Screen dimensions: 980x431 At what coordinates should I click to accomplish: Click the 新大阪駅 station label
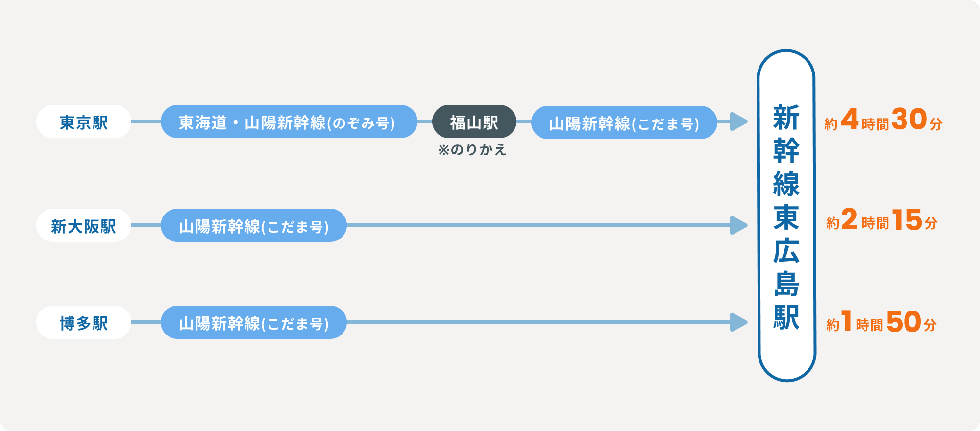click(x=83, y=225)
